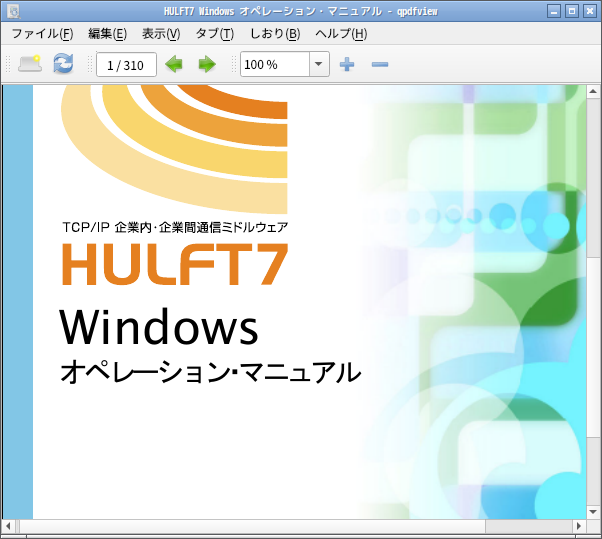Click the horizontal scrollbar right arrow
Image resolution: width=602 pixels, height=539 pixels.
579,526
